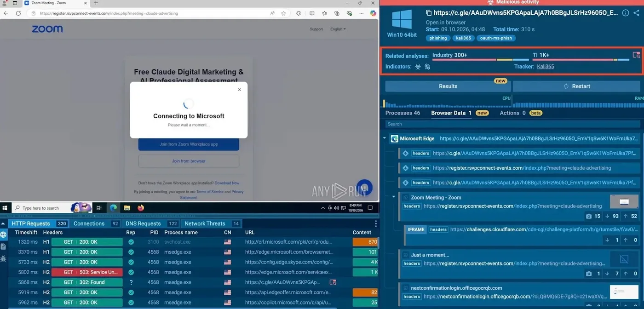Add the page to Edge favorites with the star

pos(284,13)
